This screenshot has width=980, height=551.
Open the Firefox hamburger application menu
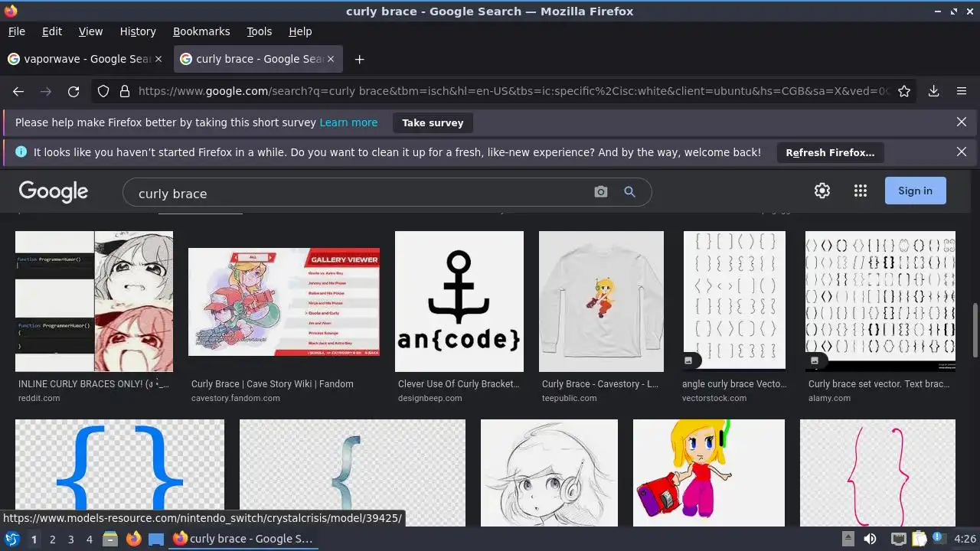(962, 91)
